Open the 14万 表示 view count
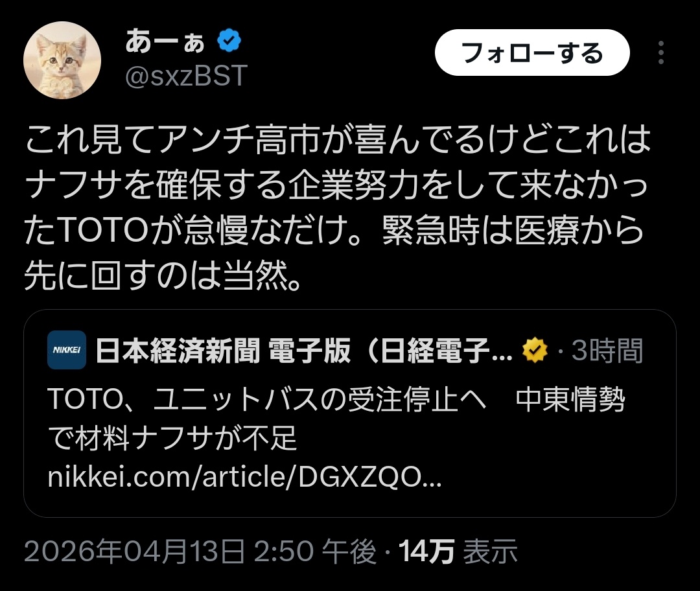Viewport: 700px width, 591px height. click(x=458, y=551)
